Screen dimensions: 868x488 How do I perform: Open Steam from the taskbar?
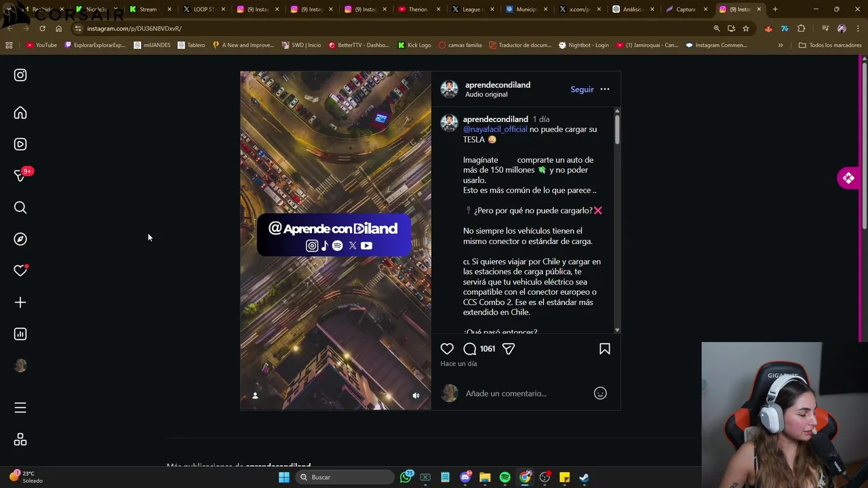584,477
